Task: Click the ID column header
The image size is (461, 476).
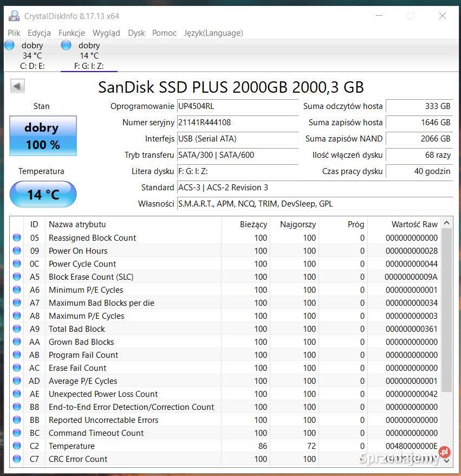Action: [34, 224]
